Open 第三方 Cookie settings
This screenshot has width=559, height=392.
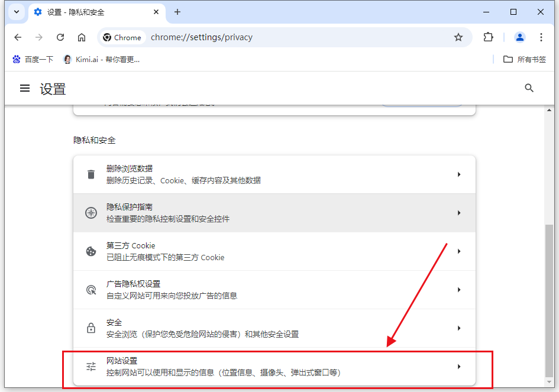pos(274,252)
